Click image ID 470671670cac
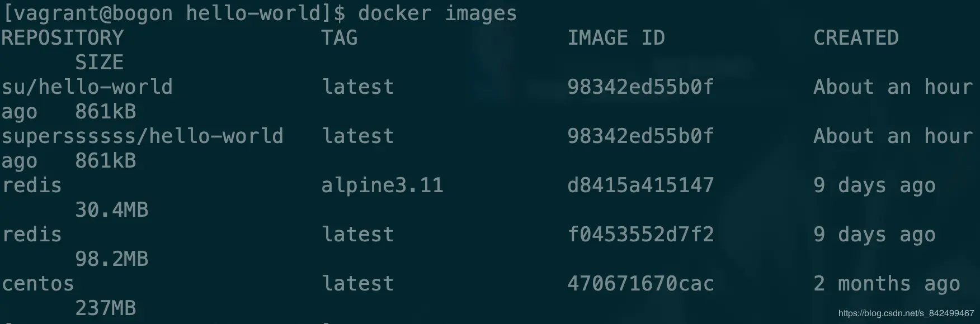This screenshot has width=980, height=324. pos(640,283)
